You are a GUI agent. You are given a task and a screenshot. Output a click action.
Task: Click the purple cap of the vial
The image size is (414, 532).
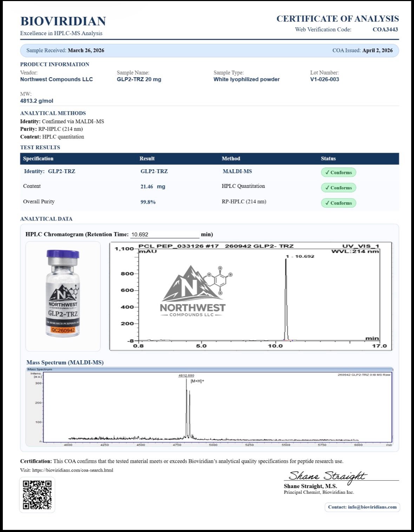coord(63,254)
